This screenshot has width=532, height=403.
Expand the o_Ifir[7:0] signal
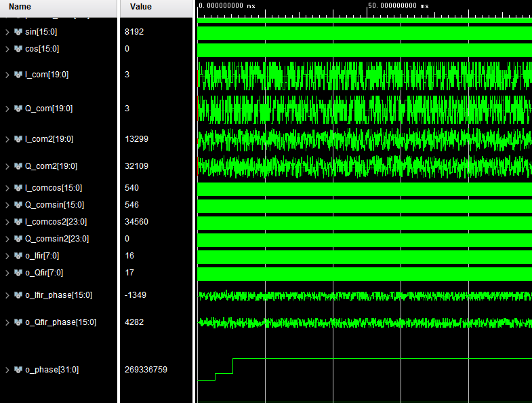[x=7, y=256]
